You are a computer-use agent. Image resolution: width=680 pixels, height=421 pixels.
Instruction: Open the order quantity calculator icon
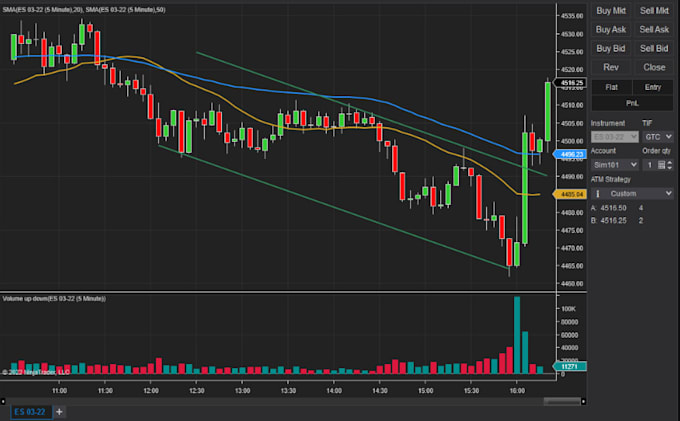661,165
